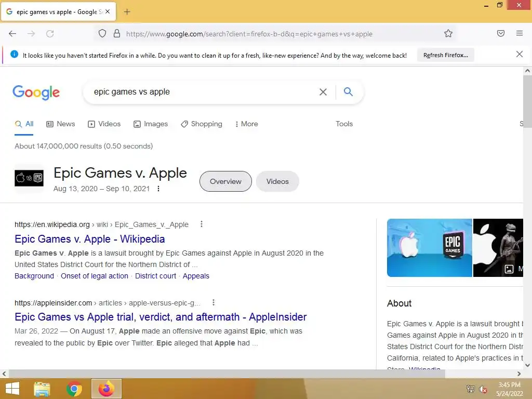
Task: Reload the current page
Action: click(x=50, y=34)
